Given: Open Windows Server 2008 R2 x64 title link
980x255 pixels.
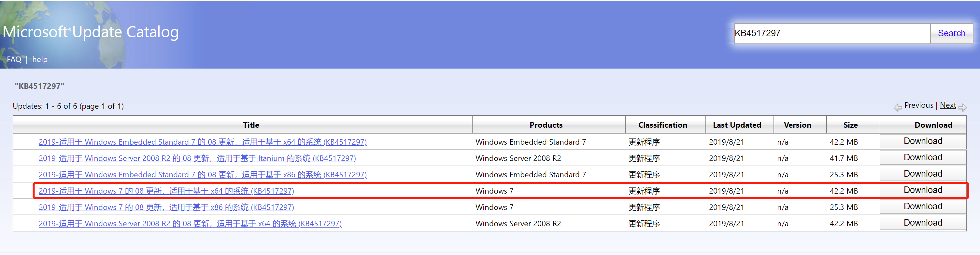Looking at the screenshot, I should (190, 223).
